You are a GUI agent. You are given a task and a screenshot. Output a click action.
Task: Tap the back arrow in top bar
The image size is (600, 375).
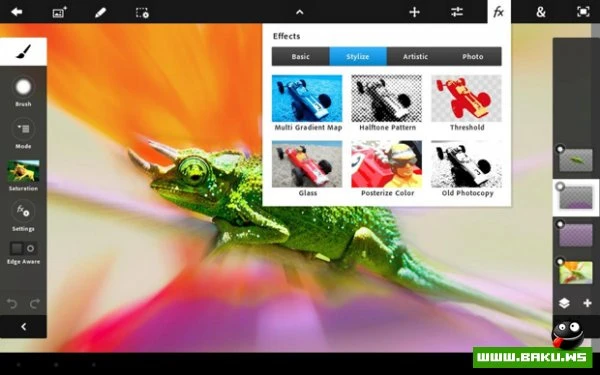tap(16, 12)
